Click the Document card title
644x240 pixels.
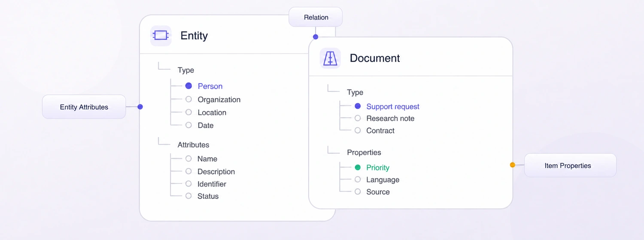[375, 58]
